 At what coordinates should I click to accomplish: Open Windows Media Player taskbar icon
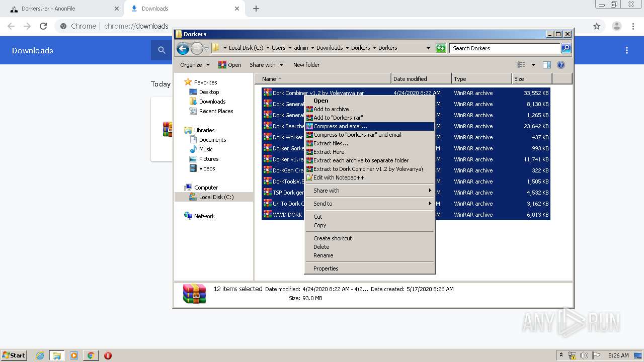(x=74, y=355)
